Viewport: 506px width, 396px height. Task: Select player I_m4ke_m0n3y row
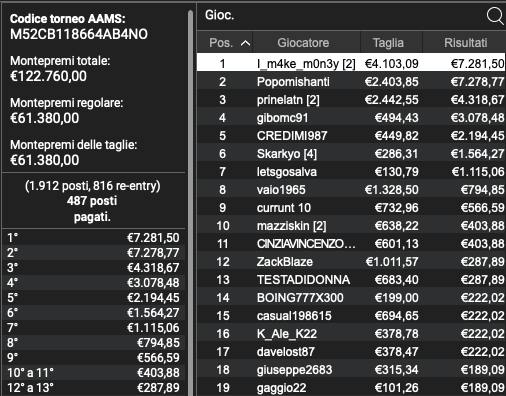[351, 63]
